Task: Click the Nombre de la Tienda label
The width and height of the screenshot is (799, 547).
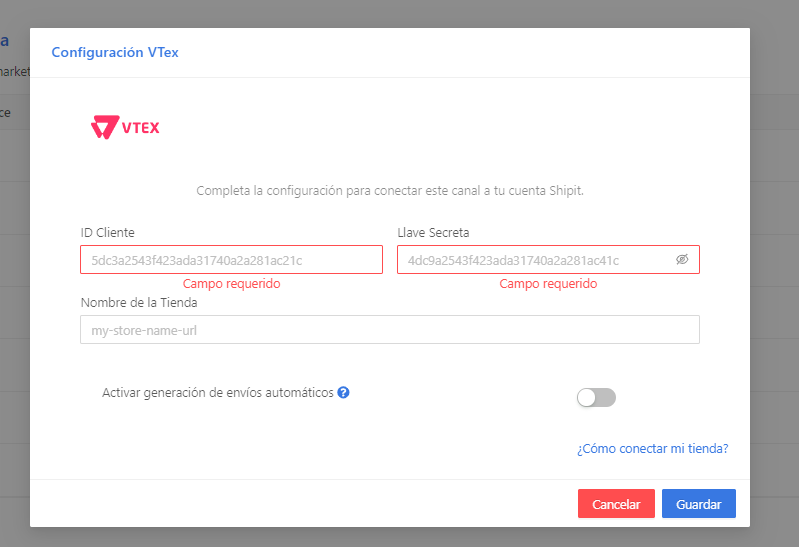Action: coord(139,302)
